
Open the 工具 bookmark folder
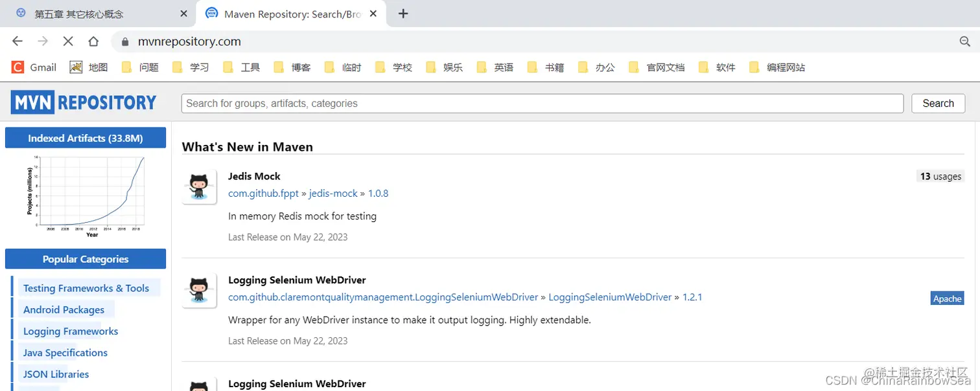tap(241, 67)
